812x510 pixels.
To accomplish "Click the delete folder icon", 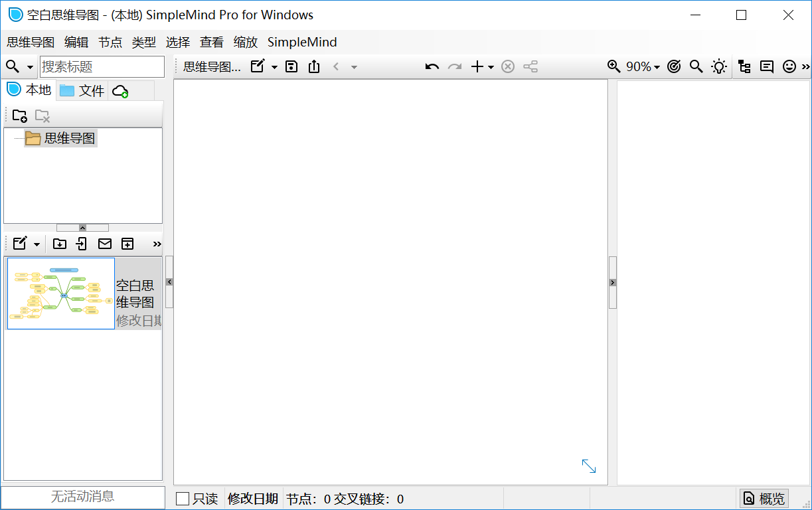I will point(42,116).
